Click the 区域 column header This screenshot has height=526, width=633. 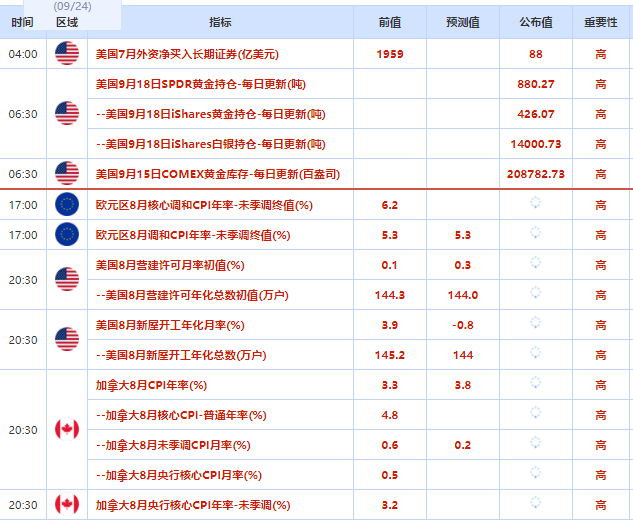tap(67, 22)
